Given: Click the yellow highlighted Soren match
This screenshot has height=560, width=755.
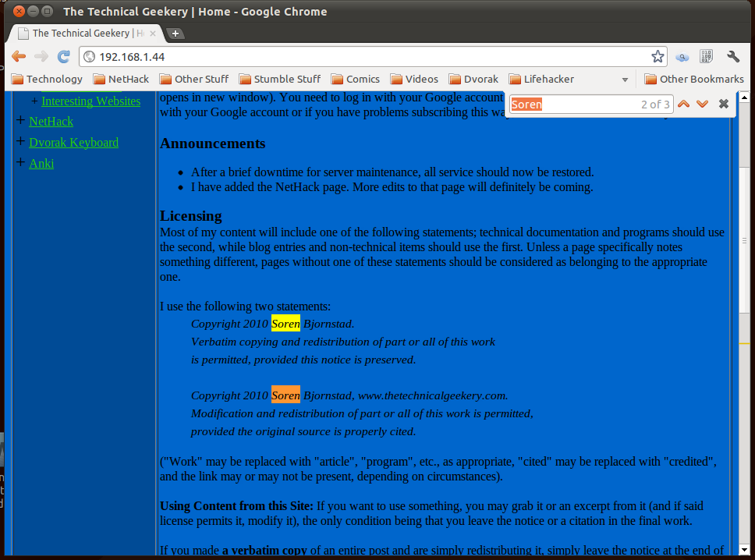Looking at the screenshot, I should (285, 324).
